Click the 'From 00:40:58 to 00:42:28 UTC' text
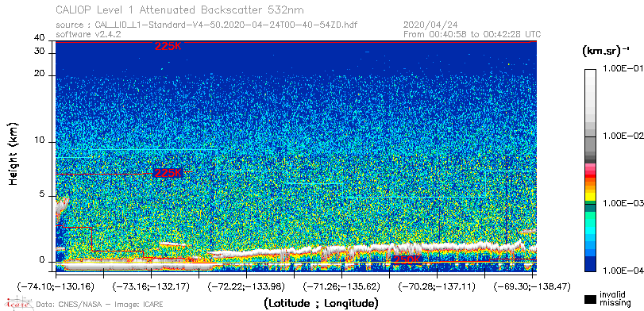644x311 pixels. point(472,34)
